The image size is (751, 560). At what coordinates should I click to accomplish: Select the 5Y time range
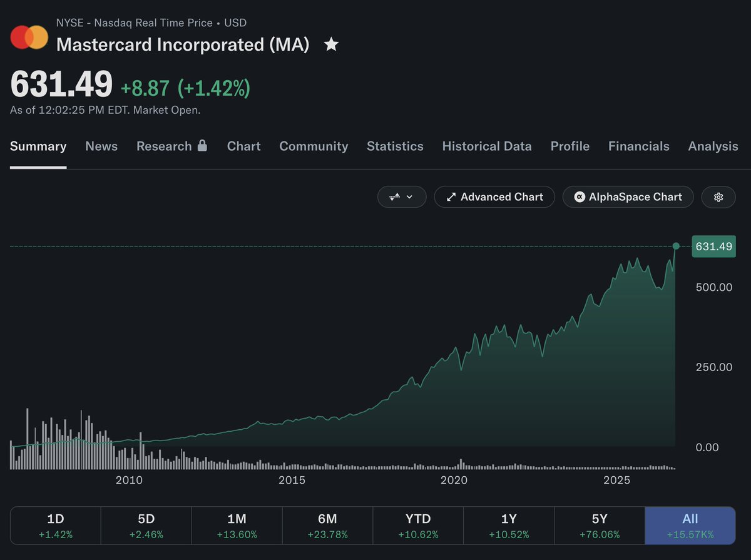click(x=600, y=525)
